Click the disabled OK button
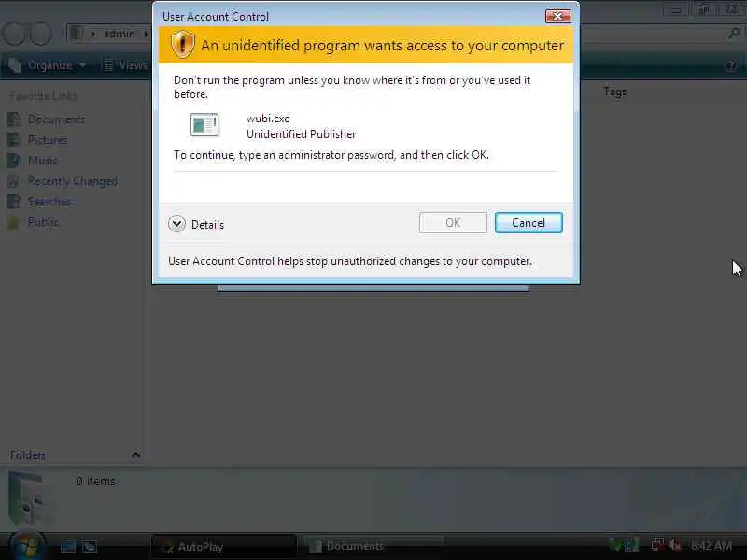 (x=453, y=223)
